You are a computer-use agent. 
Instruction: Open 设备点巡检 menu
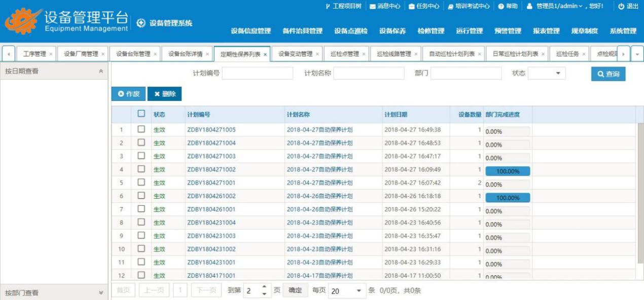pyautogui.click(x=351, y=31)
